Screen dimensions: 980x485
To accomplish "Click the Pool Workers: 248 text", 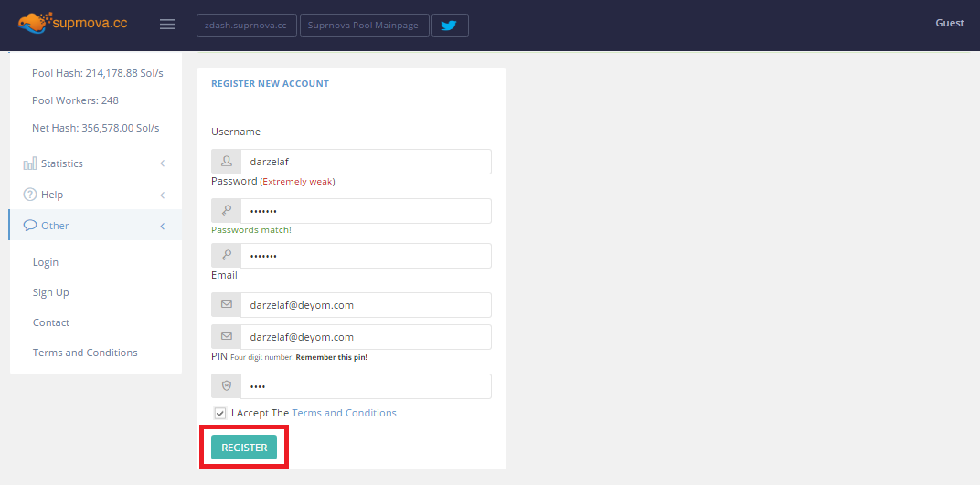I will [75, 100].
